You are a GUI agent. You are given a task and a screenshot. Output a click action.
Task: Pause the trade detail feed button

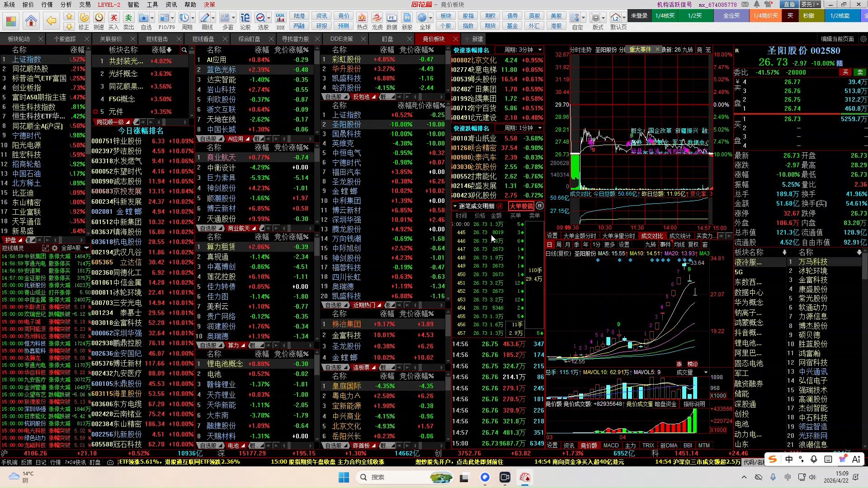coord(540,206)
